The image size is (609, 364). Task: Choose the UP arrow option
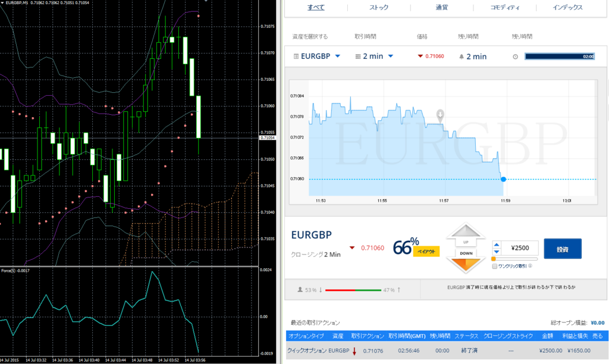click(x=466, y=236)
